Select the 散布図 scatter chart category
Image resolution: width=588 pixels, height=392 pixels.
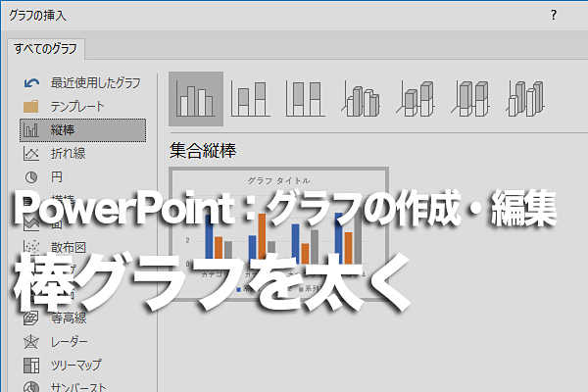pos(82,248)
